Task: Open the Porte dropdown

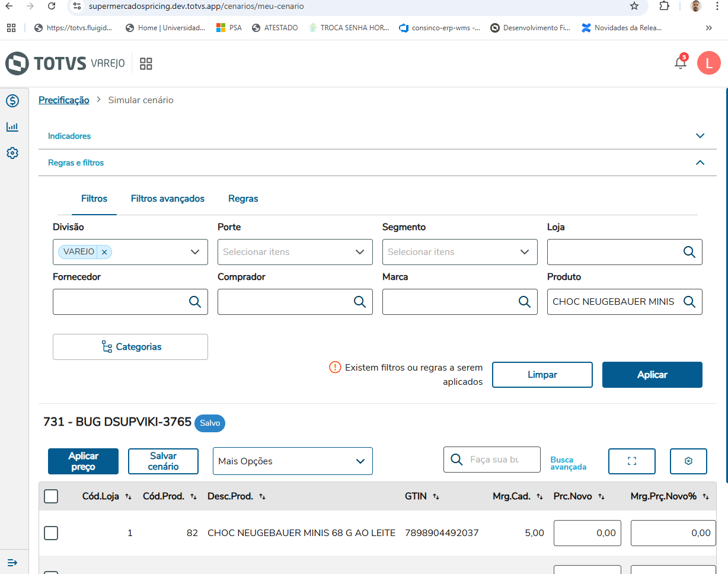Action: 295,252
